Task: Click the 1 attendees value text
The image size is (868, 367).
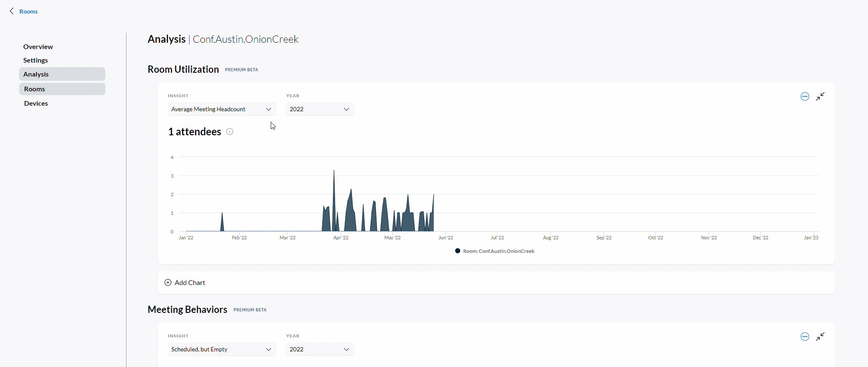Action: click(195, 132)
